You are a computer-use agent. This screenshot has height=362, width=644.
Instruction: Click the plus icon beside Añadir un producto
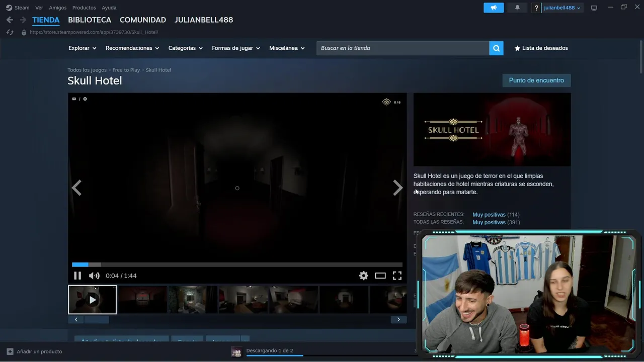point(10,351)
